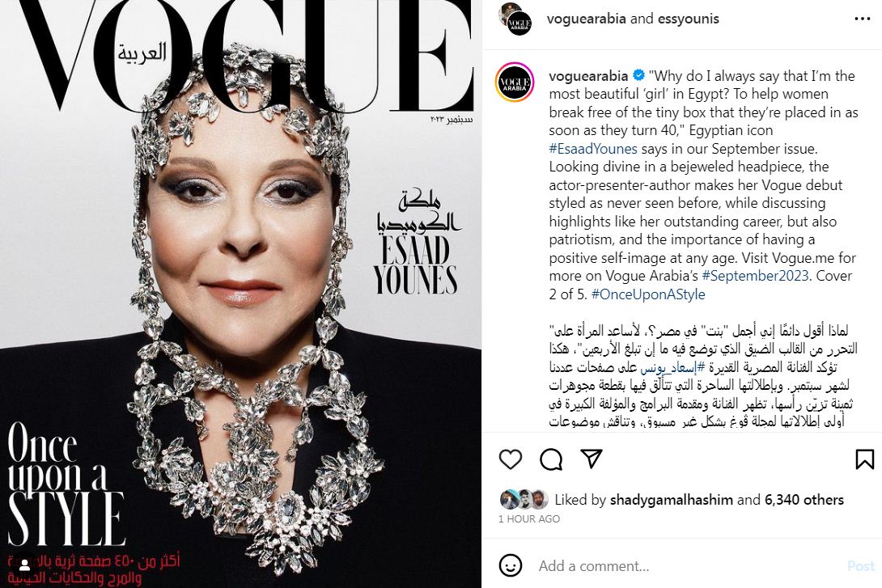The width and height of the screenshot is (882, 588).
Task: Open the three-dot more options menu
Action: pyautogui.click(x=862, y=19)
